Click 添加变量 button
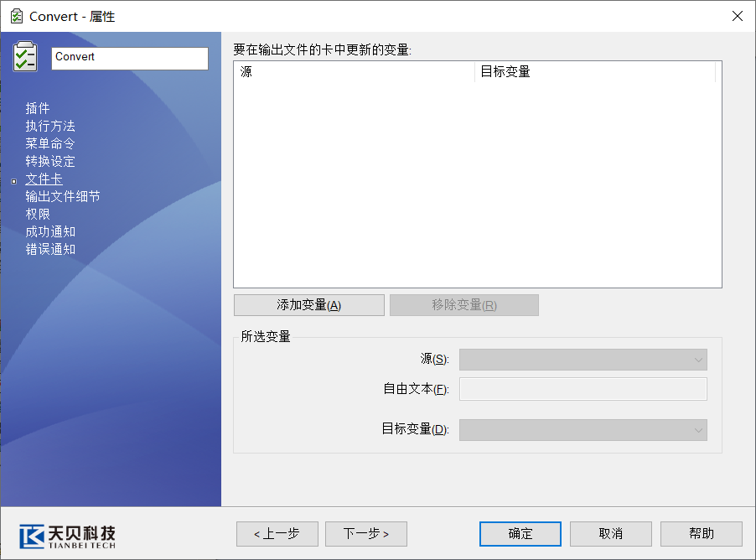The height and width of the screenshot is (560, 756). coord(308,305)
